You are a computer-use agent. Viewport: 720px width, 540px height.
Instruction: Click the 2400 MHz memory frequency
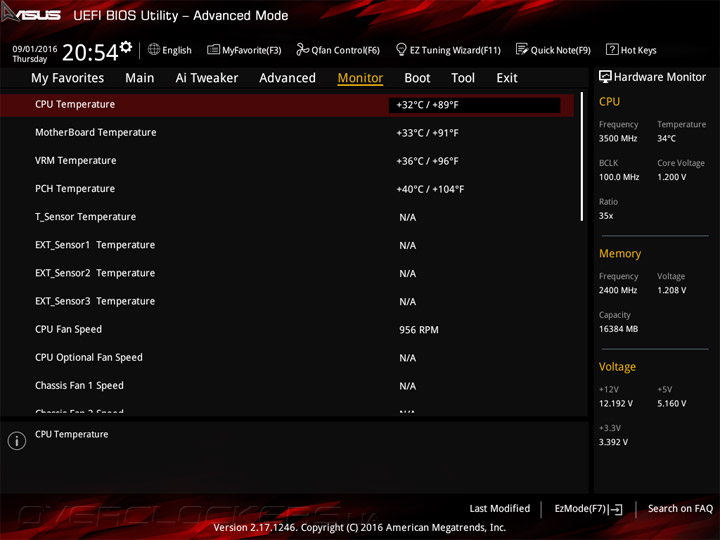618,290
